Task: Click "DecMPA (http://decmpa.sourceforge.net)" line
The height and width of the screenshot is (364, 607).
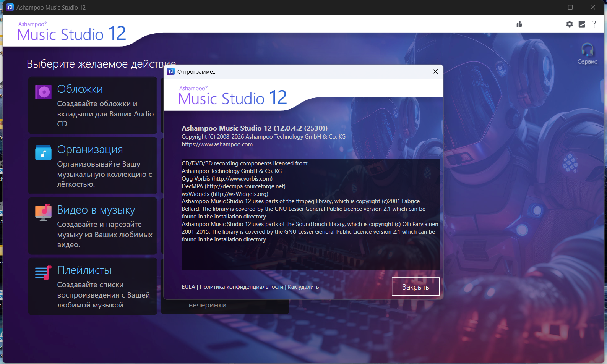Action: (234, 186)
